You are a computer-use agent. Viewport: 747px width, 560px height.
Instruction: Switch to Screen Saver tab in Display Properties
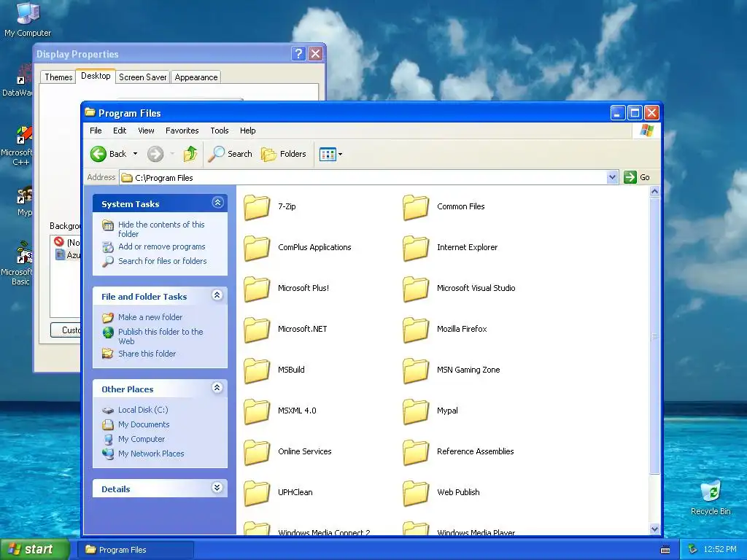tap(142, 77)
